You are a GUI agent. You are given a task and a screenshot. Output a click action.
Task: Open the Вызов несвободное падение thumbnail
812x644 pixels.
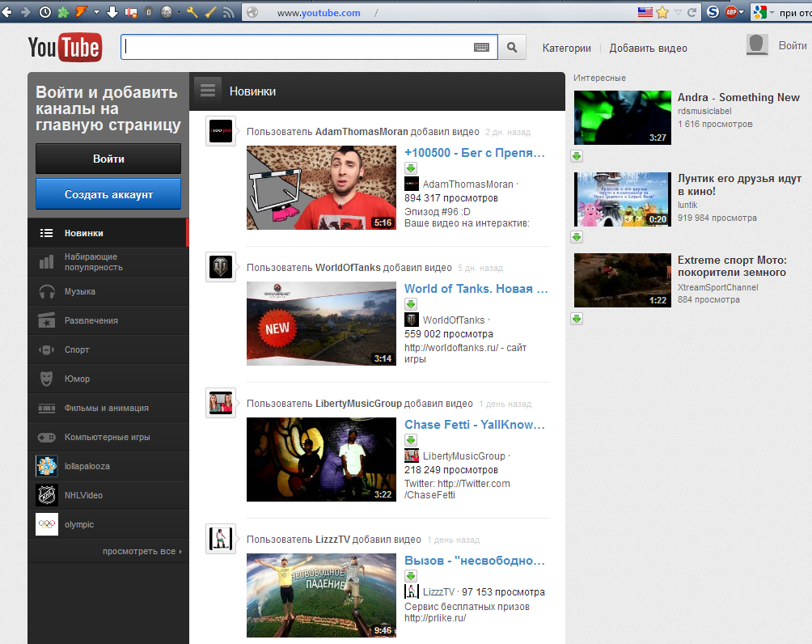pyautogui.click(x=321, y=595)
